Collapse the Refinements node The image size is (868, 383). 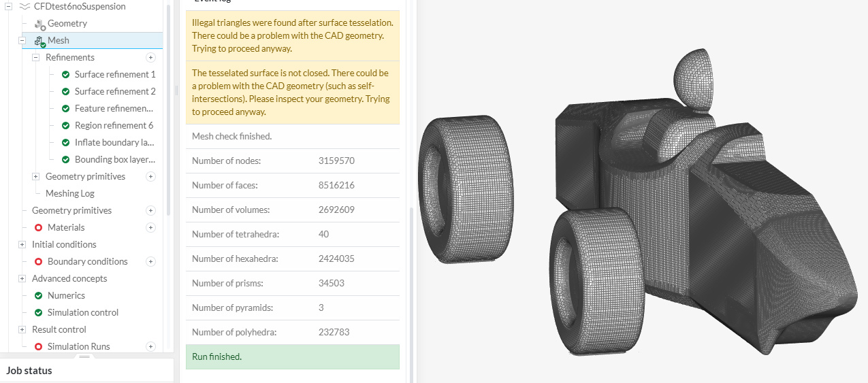[35, 57]
